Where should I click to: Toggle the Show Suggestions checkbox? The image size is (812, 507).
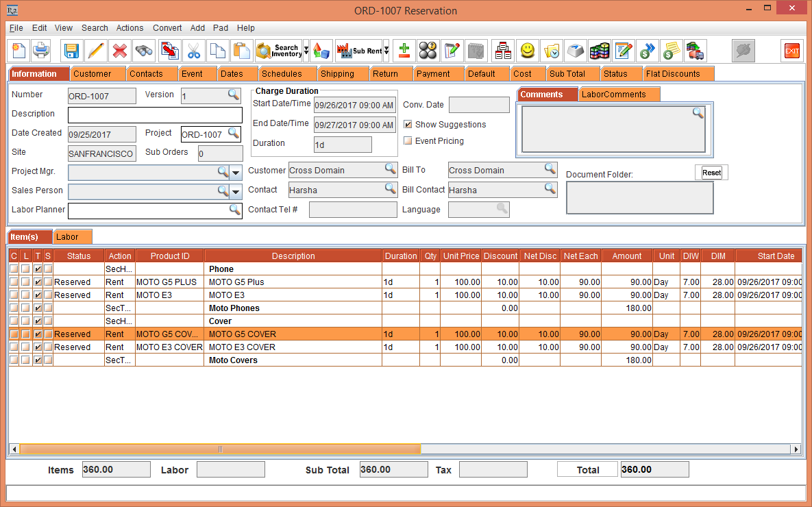tap(408, 125)
